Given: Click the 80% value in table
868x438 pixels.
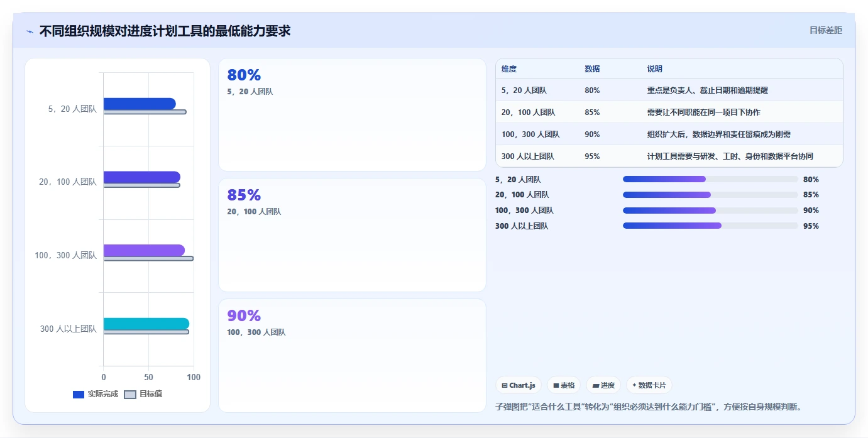Looking at the screenshot, I should (592, 90).
